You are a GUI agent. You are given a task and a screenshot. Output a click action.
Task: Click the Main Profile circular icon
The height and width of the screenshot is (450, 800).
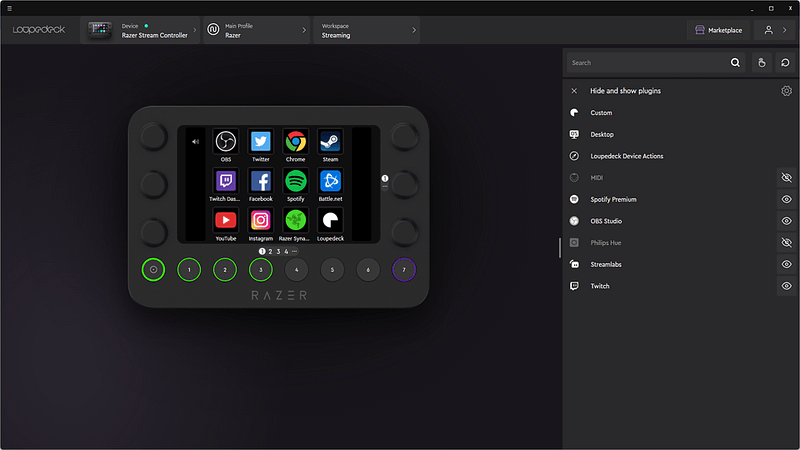pyautogui.click(x=213, y=30)
